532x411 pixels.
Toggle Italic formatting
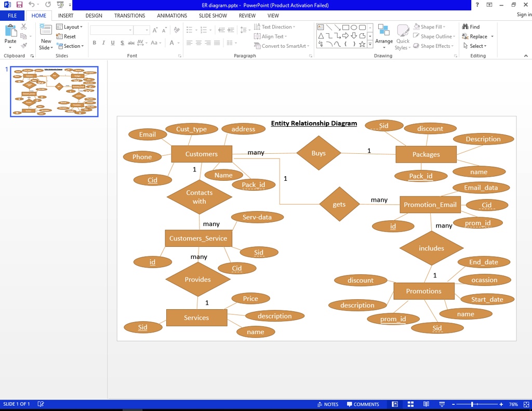tap(103, 43)
